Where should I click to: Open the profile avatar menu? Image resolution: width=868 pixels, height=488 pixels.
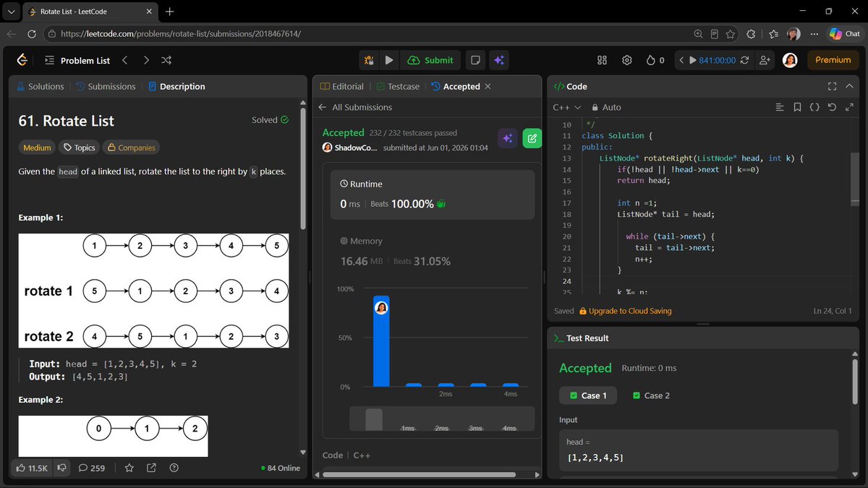pos(790,60)
